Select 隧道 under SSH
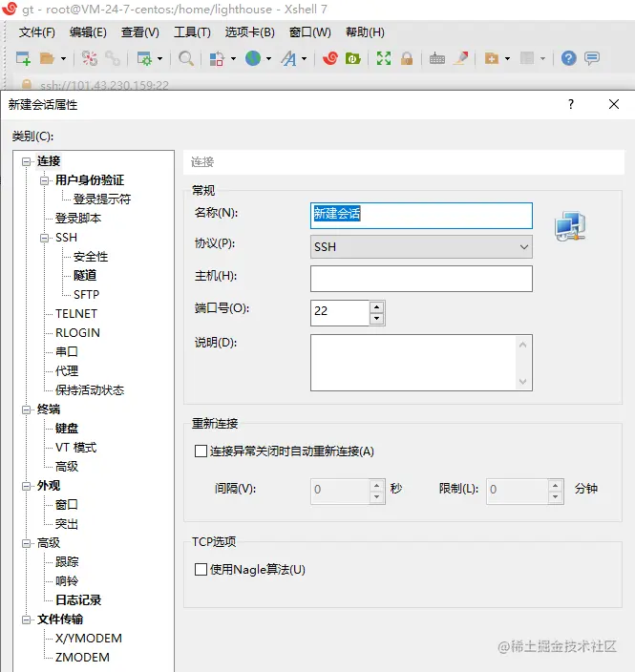 click(x=85, y=275)
